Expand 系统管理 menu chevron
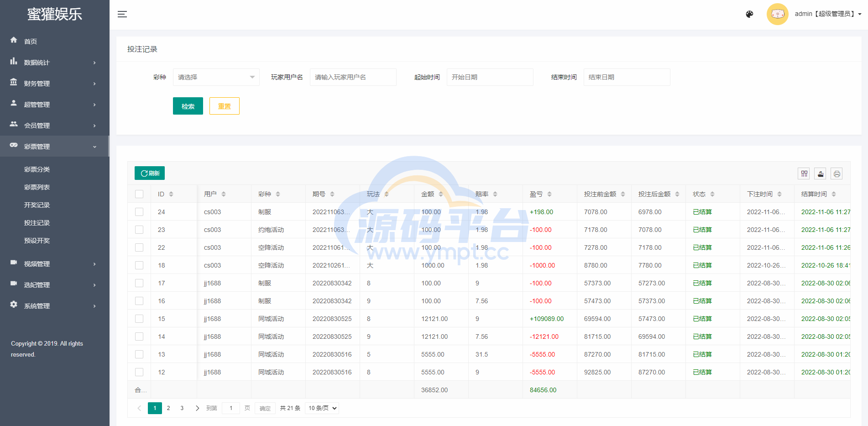 pos(94,306)
